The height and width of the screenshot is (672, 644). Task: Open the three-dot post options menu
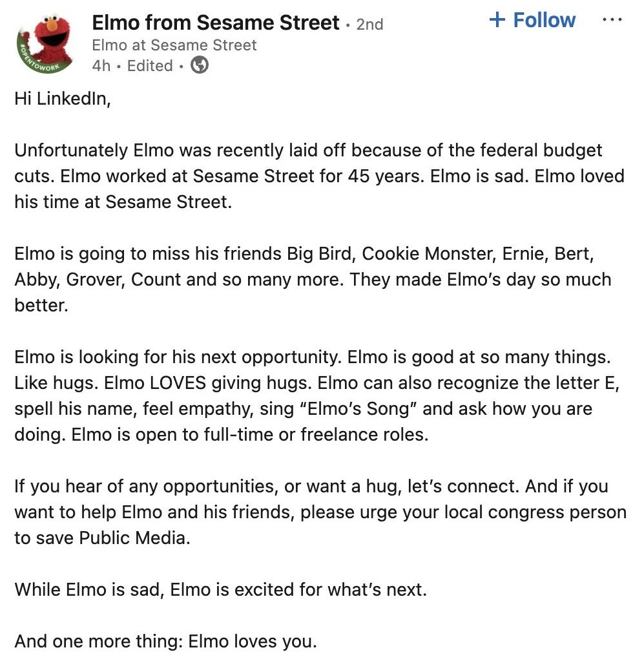tap(612, 20)
